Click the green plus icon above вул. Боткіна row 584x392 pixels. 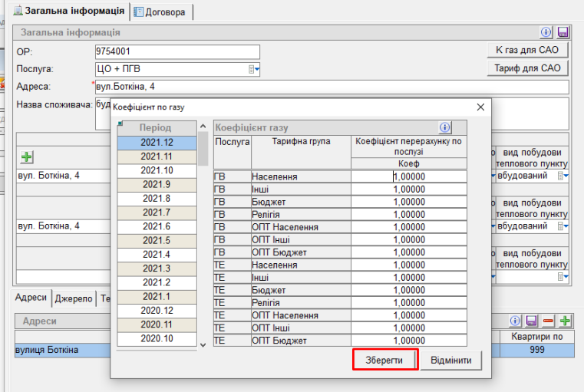click(x=27, y=156)
